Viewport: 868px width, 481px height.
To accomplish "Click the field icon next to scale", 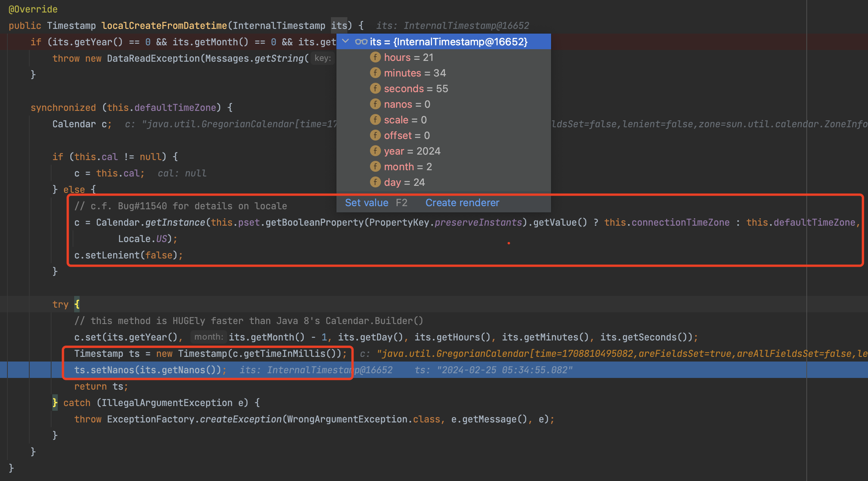I will (375, 119).
